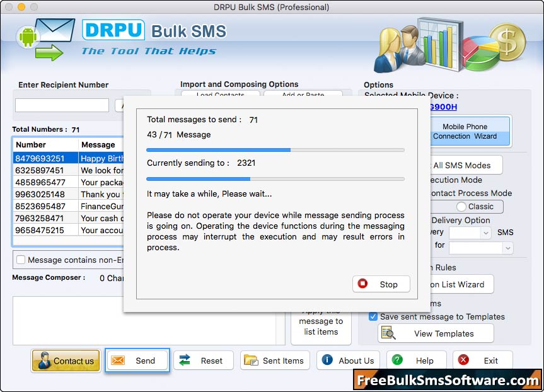Open Mobile Phone Connection Wizard
The height and width of the screenshot is (392, 544).
click(x=470, y=132)
